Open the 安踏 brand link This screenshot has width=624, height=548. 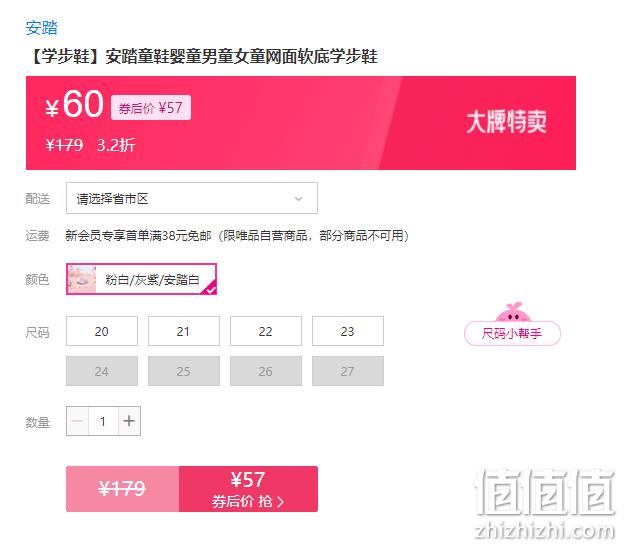(x=42, y=28)
